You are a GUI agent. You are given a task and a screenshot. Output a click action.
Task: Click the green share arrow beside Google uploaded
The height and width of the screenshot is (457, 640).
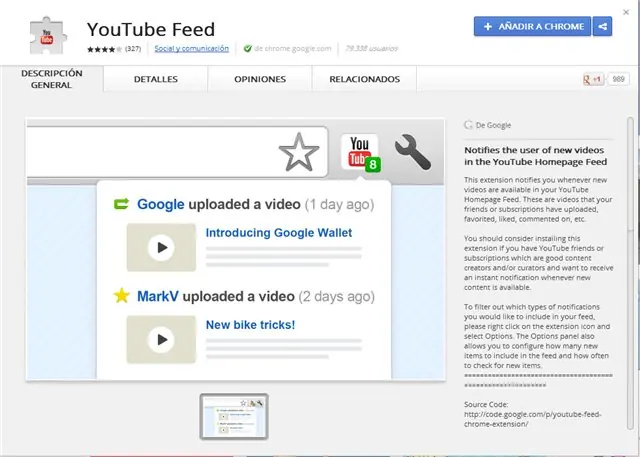click(121, 204)
